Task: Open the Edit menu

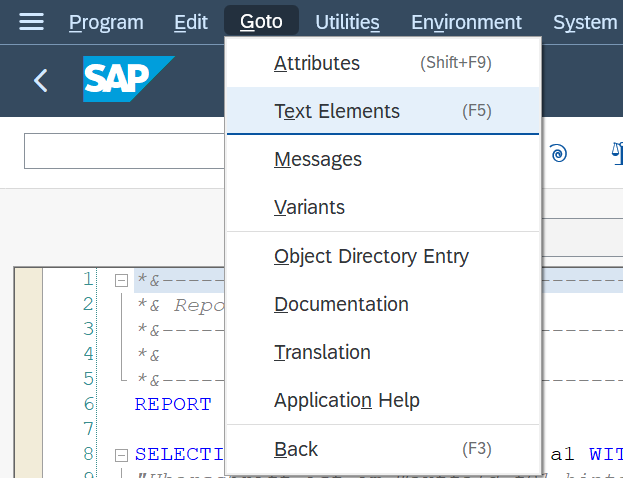Action: tap(191, 22)
